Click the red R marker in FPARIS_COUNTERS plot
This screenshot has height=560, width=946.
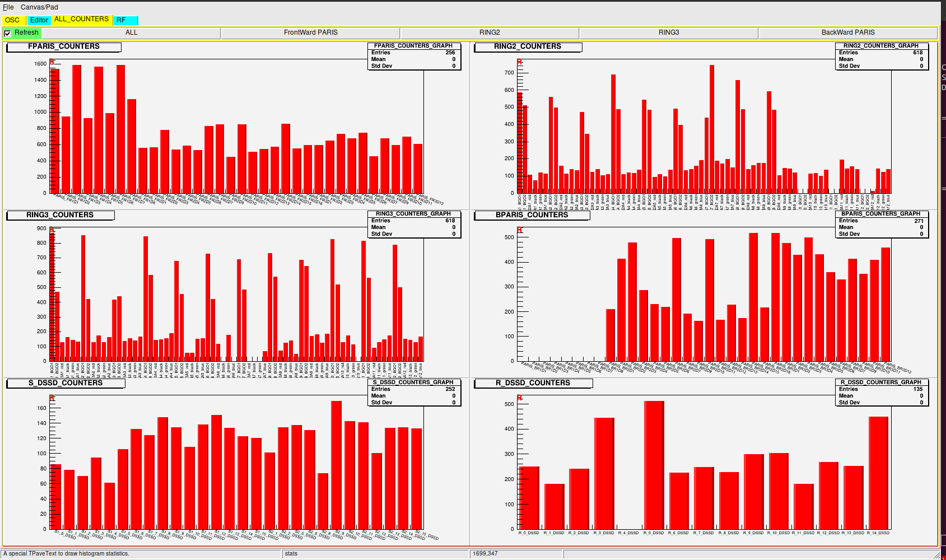52,62
